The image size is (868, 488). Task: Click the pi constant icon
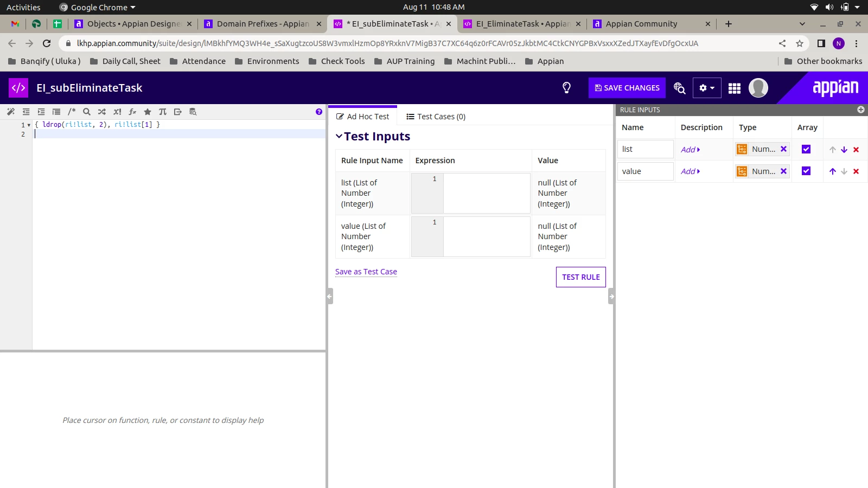(x=163, y=112)
